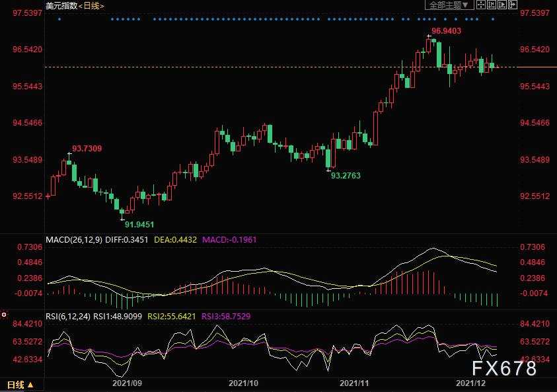Select the <日线> period label beside the title

91,6
